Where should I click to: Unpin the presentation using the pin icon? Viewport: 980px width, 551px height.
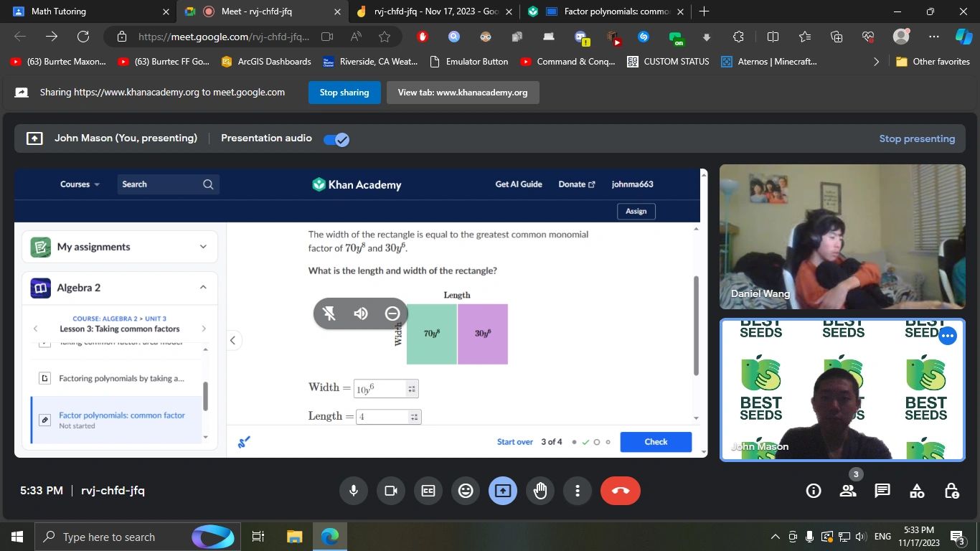[329, 314]
